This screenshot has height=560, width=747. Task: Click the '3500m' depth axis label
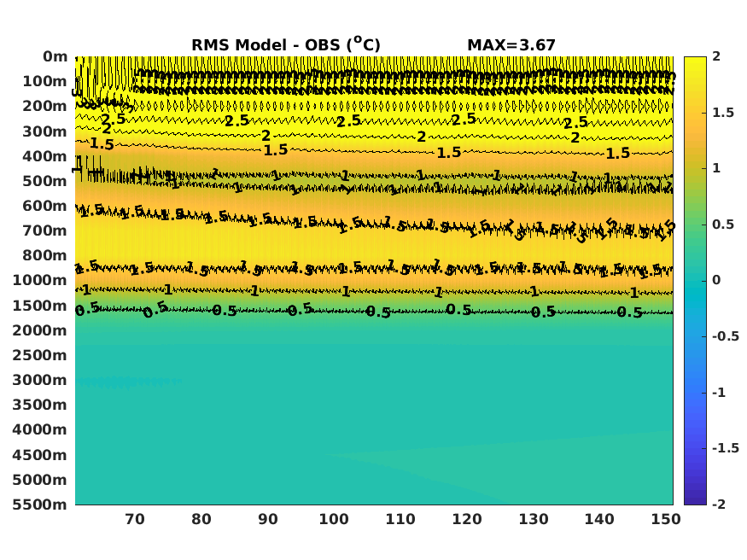[x=40, y=405]
